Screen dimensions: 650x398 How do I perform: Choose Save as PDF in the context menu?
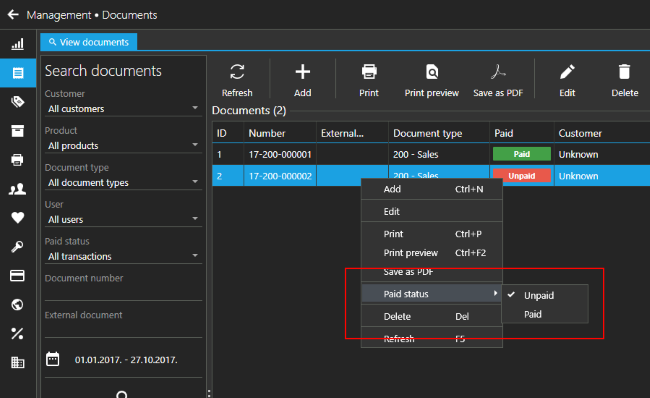pyautogui.click(x=432, y=272)
